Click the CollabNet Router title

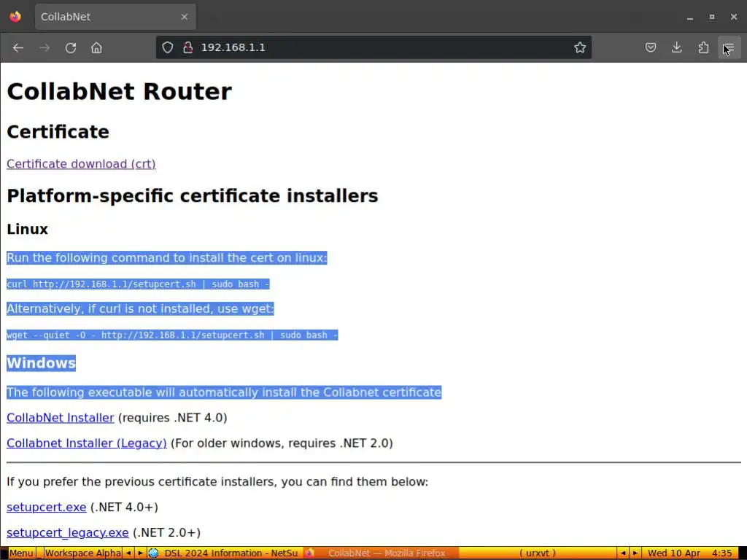tap(119, 91)
